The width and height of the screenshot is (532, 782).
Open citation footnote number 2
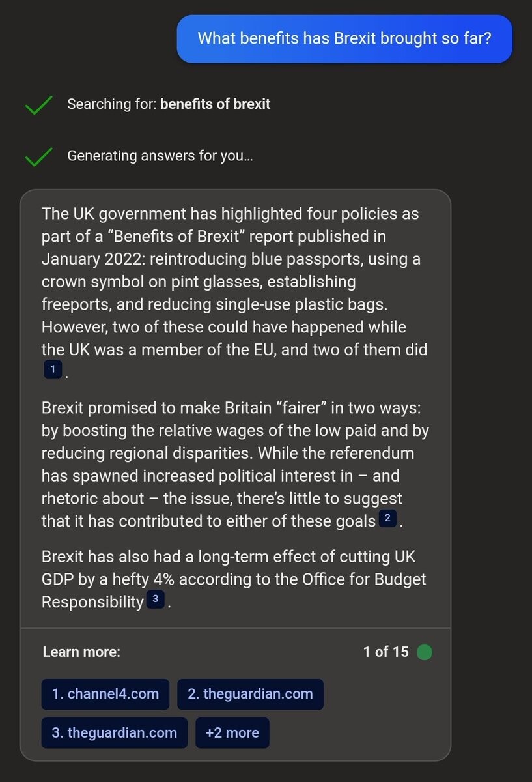387,519
